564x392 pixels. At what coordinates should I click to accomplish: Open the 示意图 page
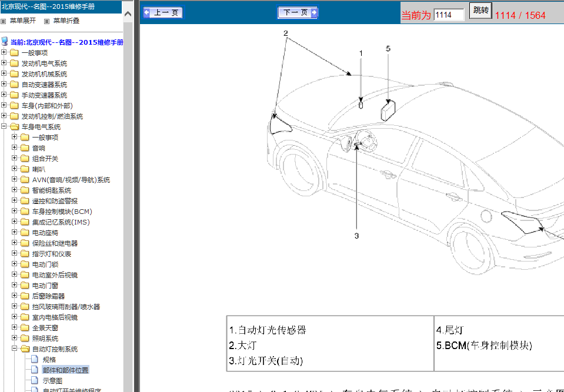pyautogui.click(x=52, y=380)
